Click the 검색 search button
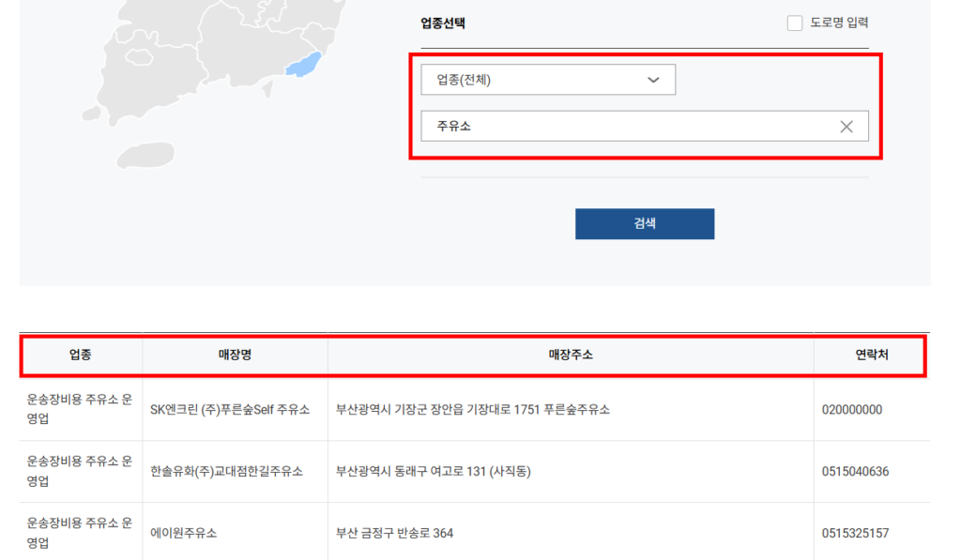 [644, 223]
